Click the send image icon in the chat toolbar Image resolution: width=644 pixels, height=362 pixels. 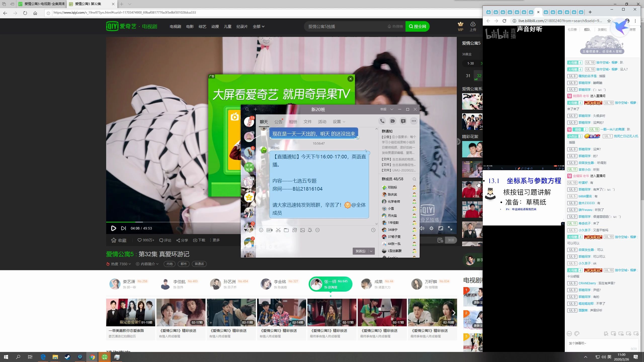(x=302, y=230)
